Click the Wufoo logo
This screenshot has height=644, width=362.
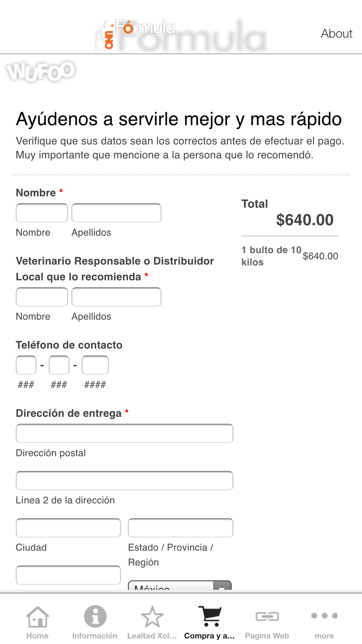[41, 71]
